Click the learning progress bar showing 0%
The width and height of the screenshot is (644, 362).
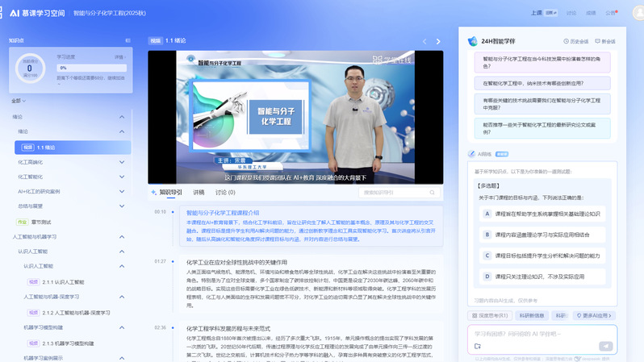(90, 68)
